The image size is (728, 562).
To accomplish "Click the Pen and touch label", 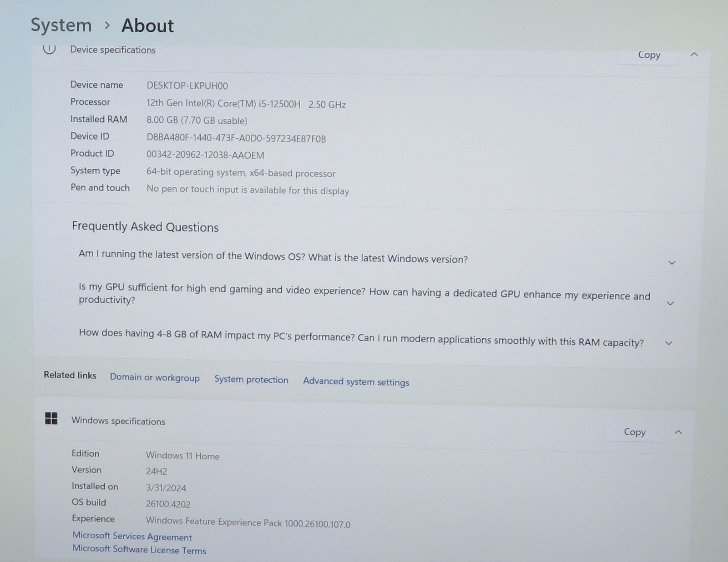I will pyautogui.click(x=100, y=187).
